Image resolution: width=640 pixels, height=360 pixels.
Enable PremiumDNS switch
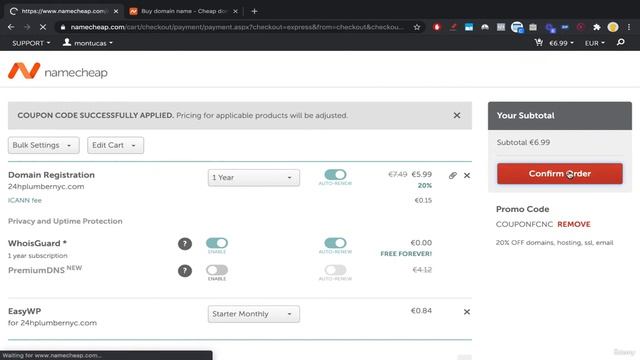217,270
